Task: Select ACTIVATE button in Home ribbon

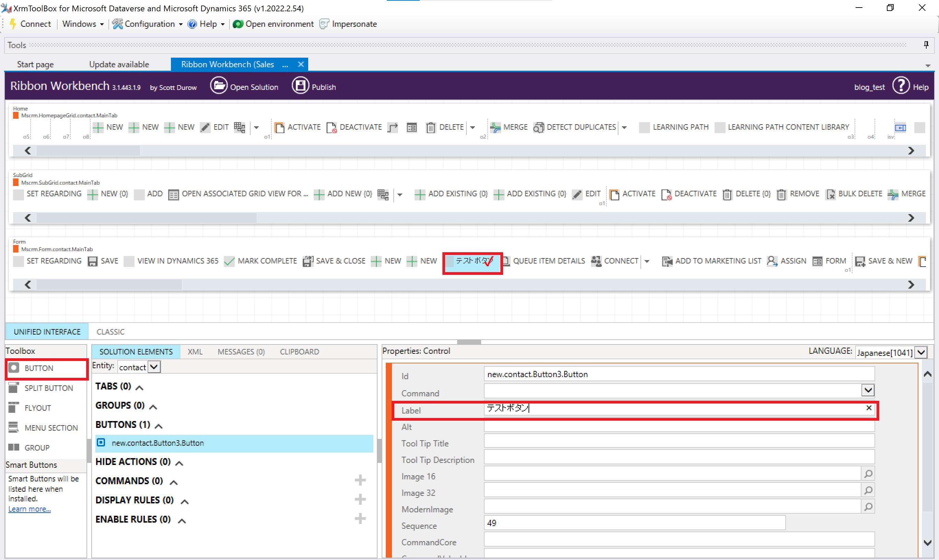Action: point(298,127)
